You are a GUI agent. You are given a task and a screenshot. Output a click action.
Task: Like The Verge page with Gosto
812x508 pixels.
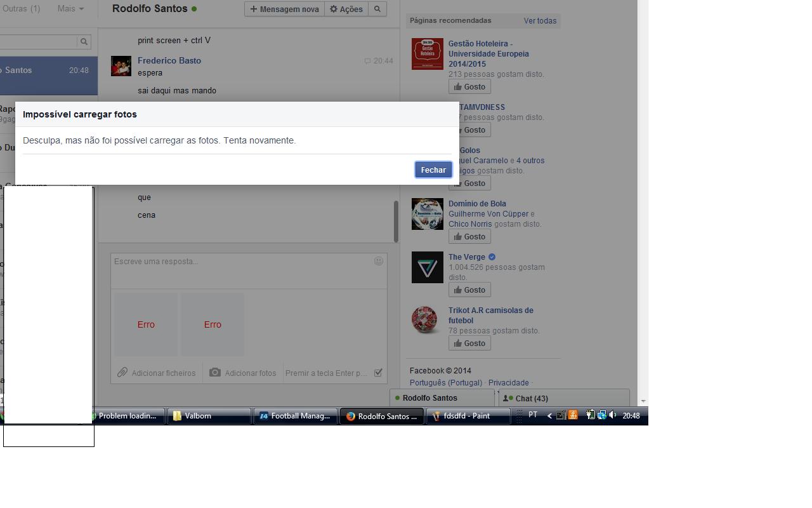(x=469, y=290)
